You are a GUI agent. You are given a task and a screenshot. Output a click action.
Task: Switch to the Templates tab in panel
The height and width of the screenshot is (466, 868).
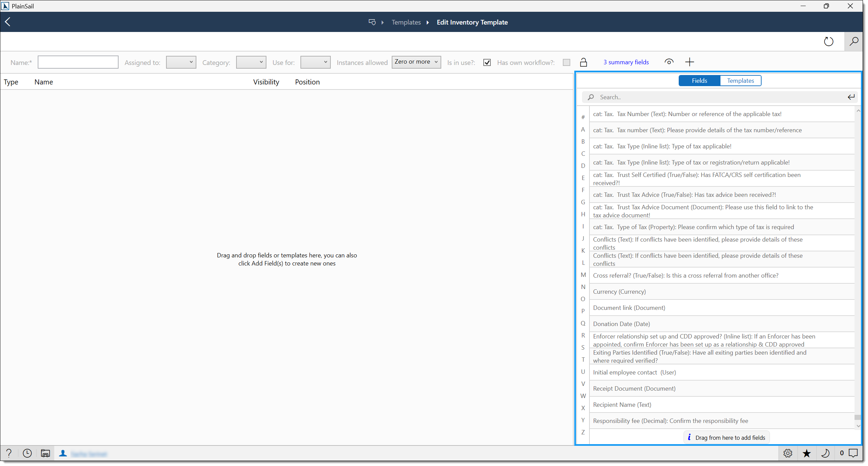[740, 80]
